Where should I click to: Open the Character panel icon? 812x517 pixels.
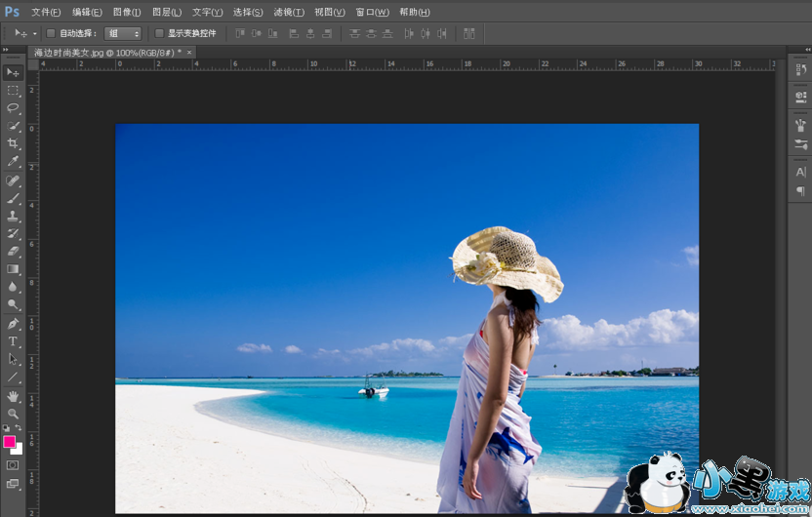pos(801,172)
